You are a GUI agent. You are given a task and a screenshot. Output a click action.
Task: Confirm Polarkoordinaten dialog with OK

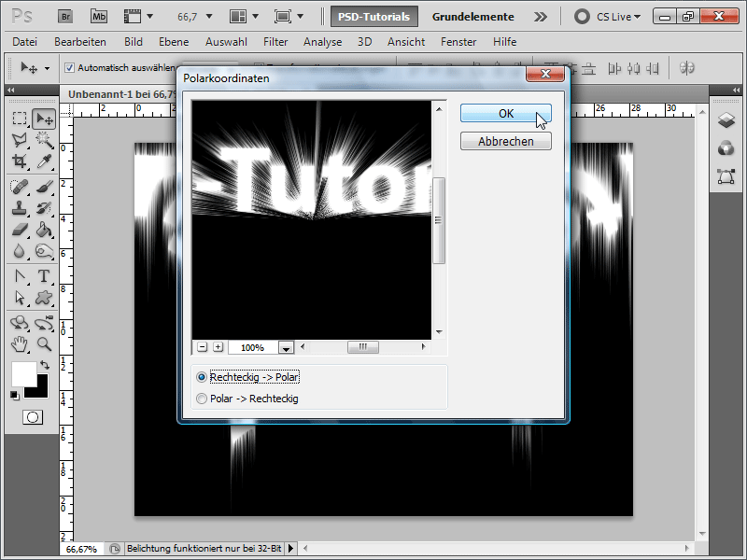click(506, 113)
